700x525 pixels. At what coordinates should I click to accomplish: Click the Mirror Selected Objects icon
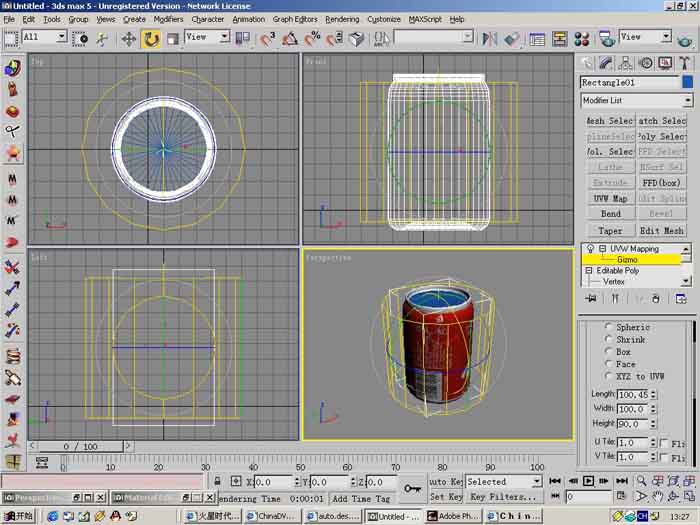[489, 39]
